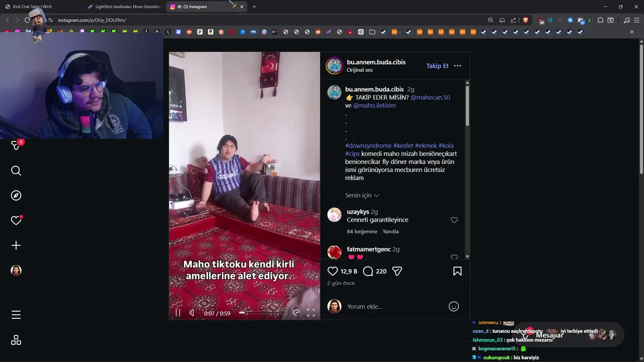Open the zoom magnifier in address bar
644x362 pixels.
tap(491, 20)
